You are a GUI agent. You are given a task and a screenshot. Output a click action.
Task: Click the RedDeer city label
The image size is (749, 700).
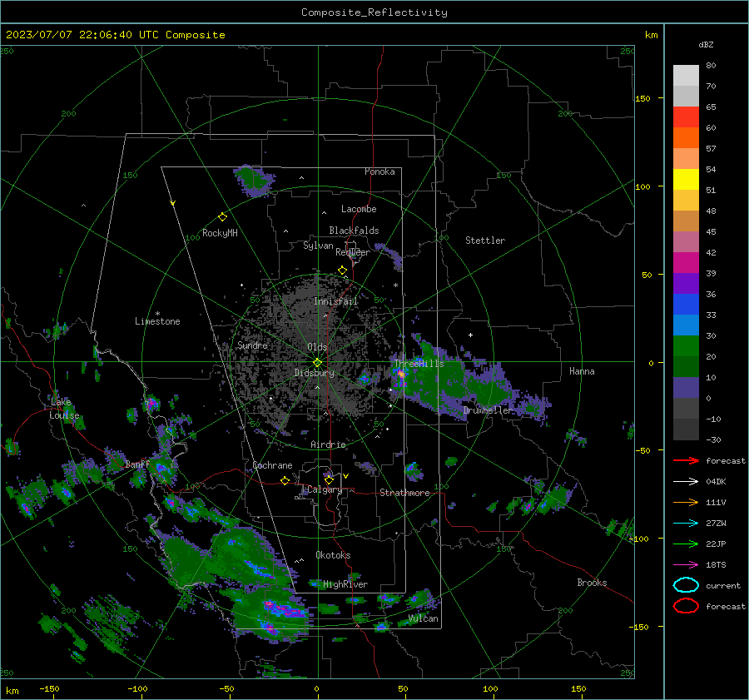point(353,252)
